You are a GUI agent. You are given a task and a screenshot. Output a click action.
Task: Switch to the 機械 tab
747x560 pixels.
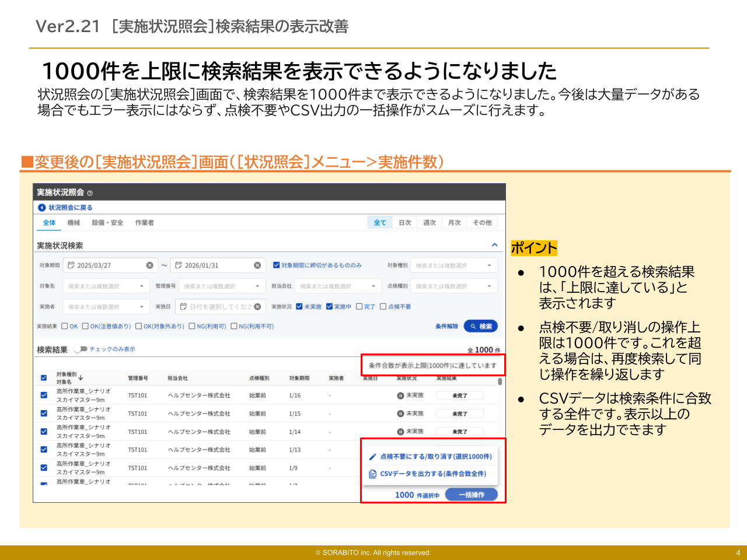(74, 223)
